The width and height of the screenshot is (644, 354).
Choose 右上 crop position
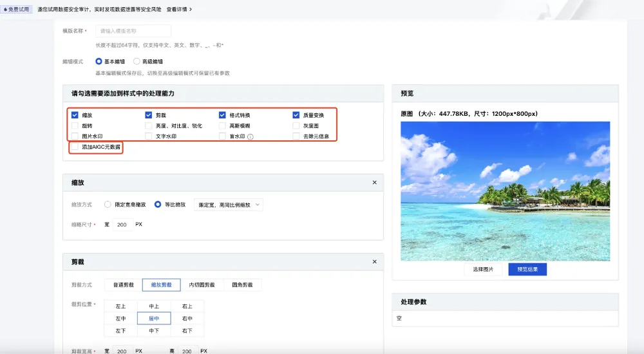click(x=187, y=306)
